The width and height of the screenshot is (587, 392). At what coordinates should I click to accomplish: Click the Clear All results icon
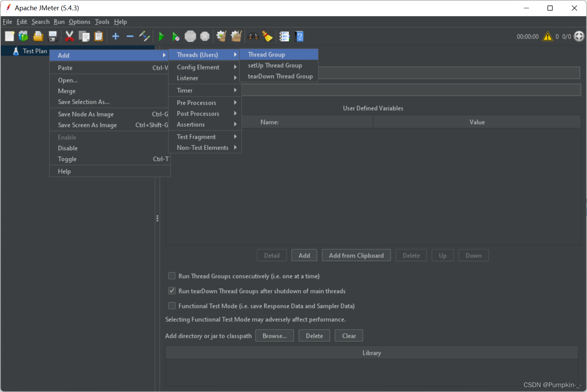pos(236,36)
